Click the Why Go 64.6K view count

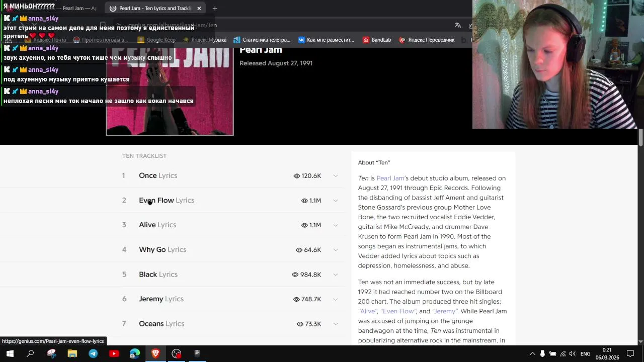point(308,250)
